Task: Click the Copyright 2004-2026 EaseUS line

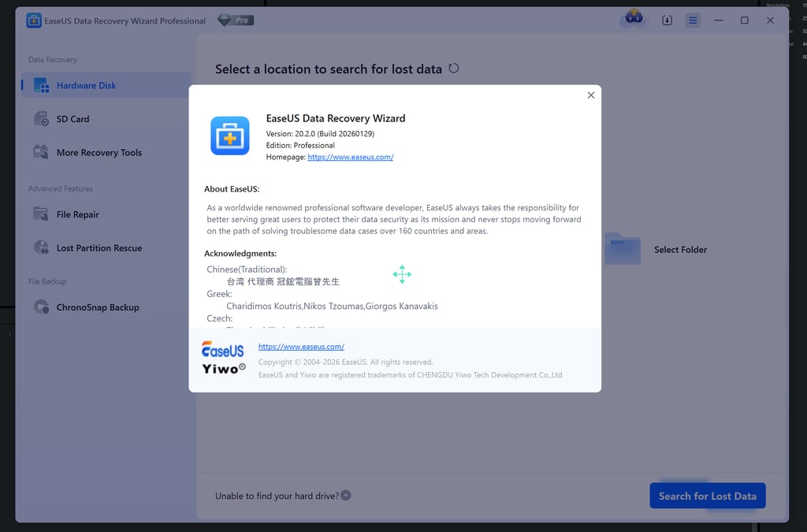Action: tap(346, 363)
